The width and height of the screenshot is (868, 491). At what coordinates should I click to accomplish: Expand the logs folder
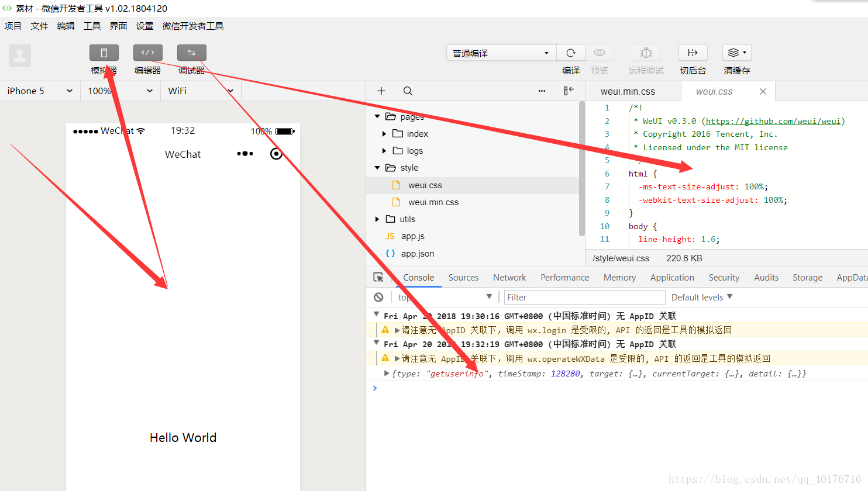coord(384,151)
